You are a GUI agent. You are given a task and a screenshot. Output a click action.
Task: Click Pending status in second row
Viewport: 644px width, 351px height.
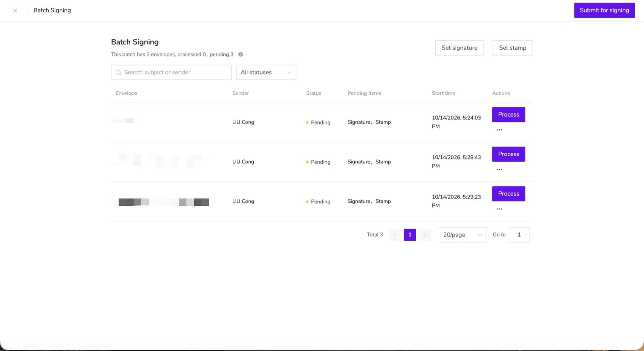(x=318, y=162)
